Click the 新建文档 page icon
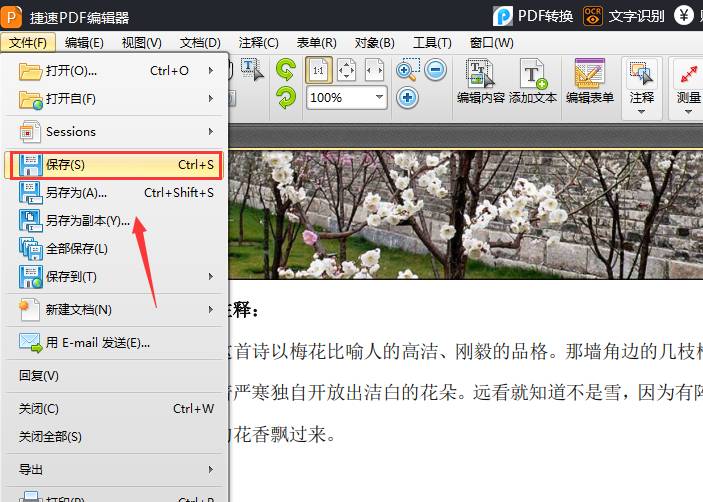The width and height of the screenshot is (703, 502). point(30,310)
